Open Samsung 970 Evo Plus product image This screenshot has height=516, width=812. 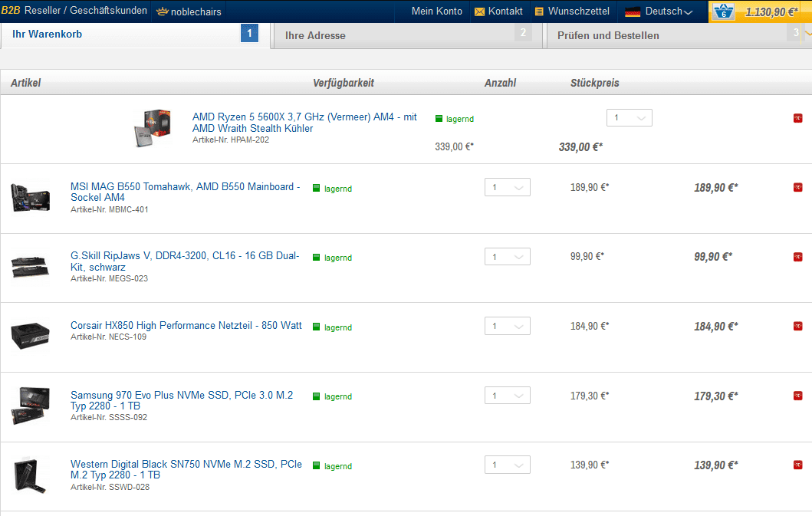click(31, 406)
